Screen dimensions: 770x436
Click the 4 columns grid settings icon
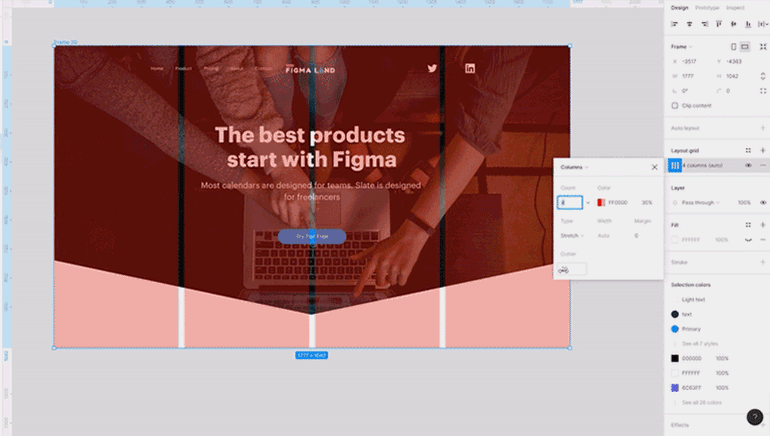pos(675,165)
